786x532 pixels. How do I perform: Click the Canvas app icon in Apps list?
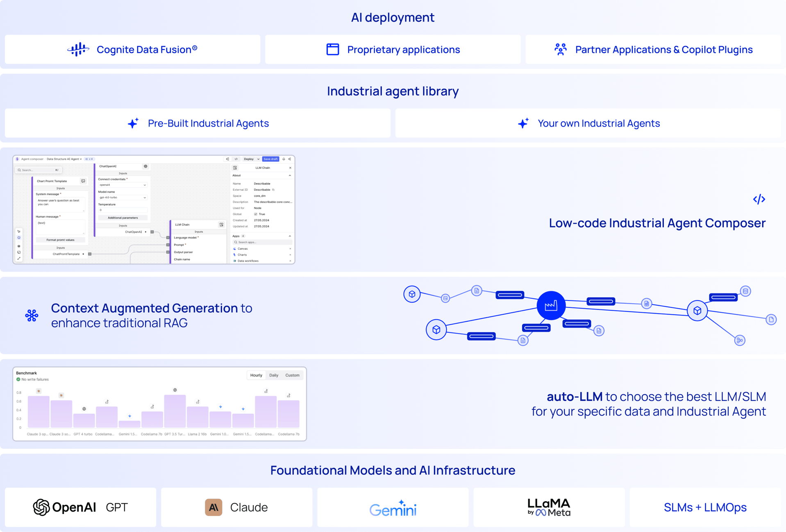click(x=235, y=249)
